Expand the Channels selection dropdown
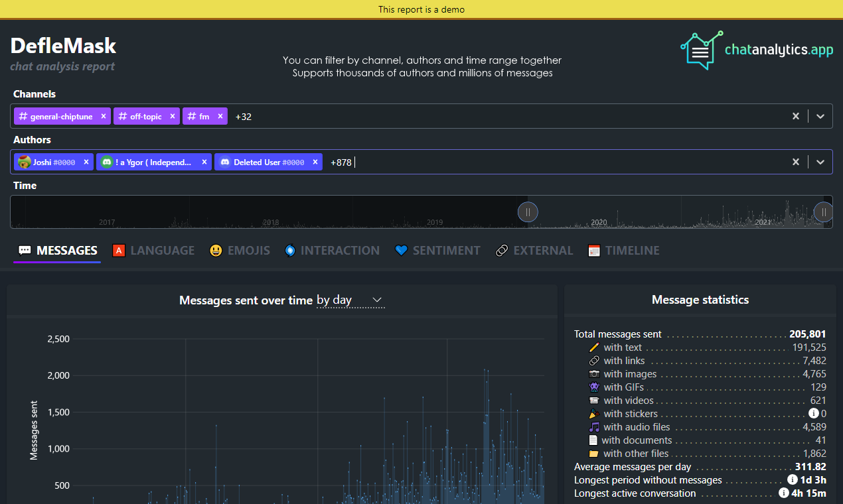This screenshot has height=504, width=843. click(x=820, y=115)
